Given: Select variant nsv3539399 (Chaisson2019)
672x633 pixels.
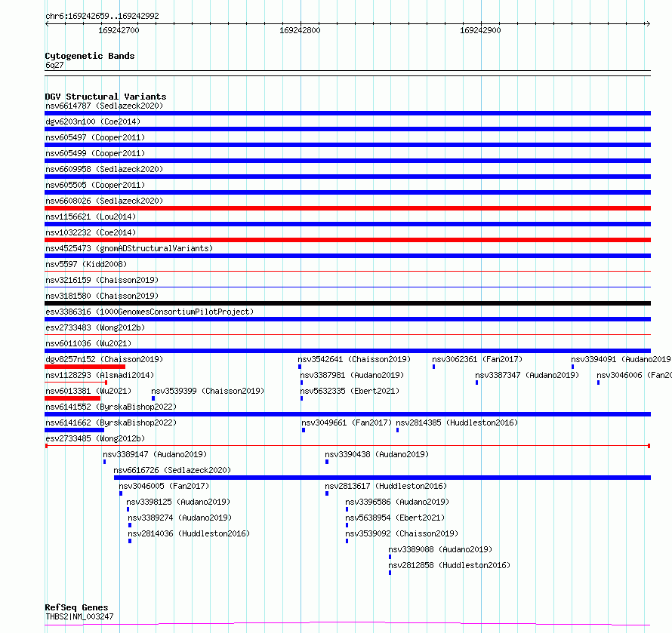Looking at the screenshot, I should (x=208, y=391).
